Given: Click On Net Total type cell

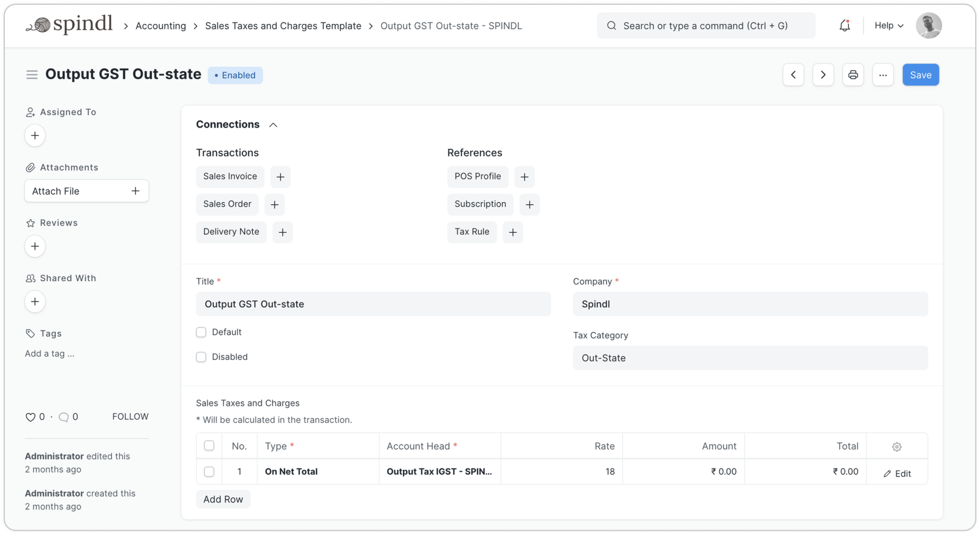Looking at the screenshot, I should click(318, 471).
